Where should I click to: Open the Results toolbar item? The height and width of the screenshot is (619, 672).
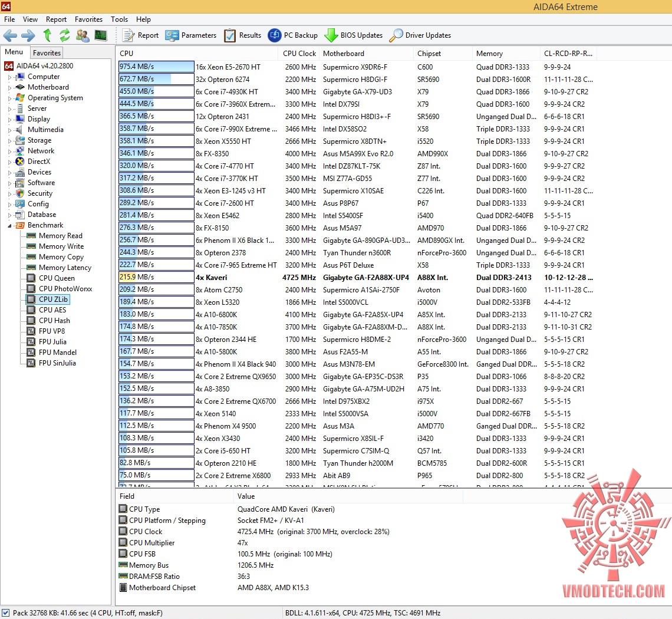[x=243, y=35]
